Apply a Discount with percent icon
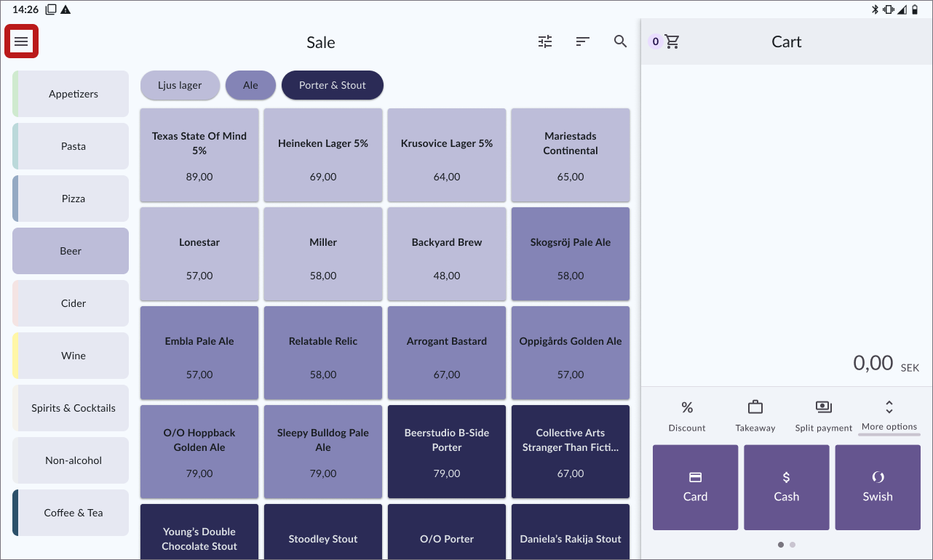The width and height of the screenshot is (933, 560). (x=687, y=415)
